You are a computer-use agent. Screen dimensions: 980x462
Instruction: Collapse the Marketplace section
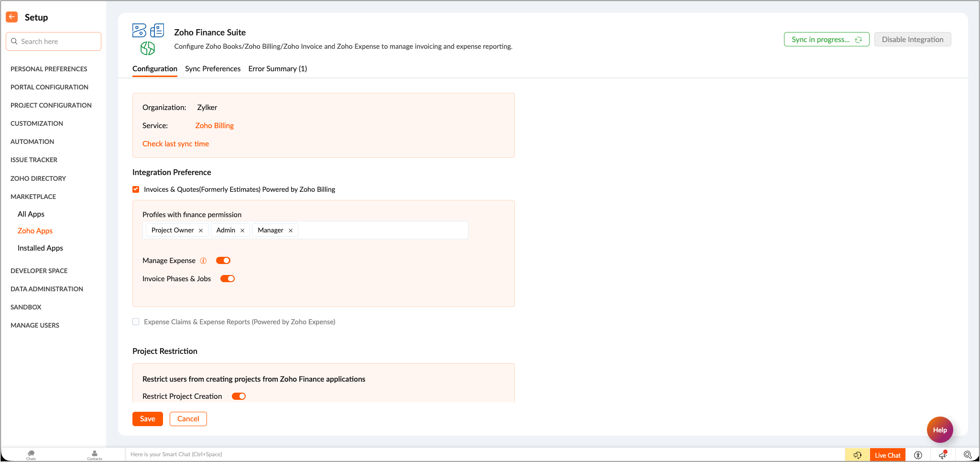point(33,197)
